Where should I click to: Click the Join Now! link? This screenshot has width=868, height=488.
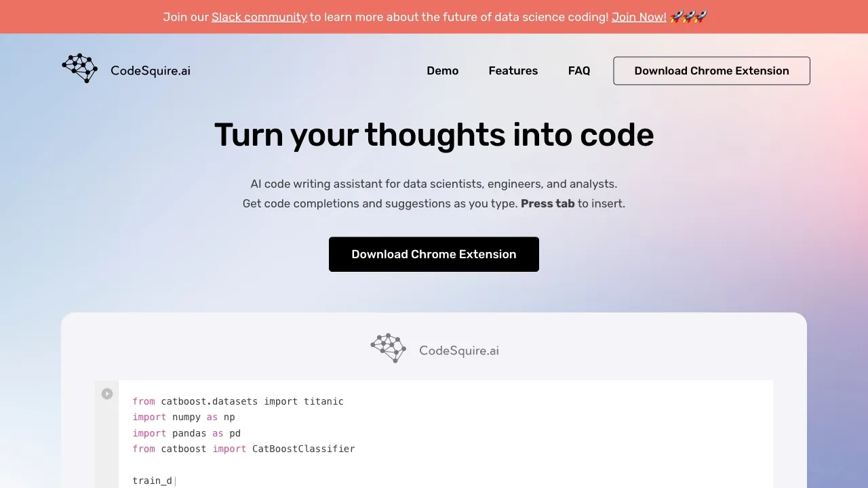(638, 17)
